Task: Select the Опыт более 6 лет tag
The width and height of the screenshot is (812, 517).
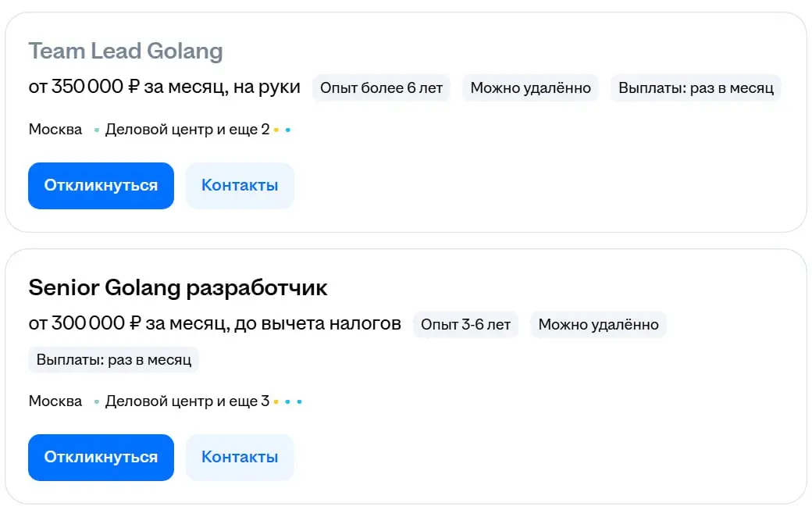Action: pyautogui.click(x=381, y=87)
